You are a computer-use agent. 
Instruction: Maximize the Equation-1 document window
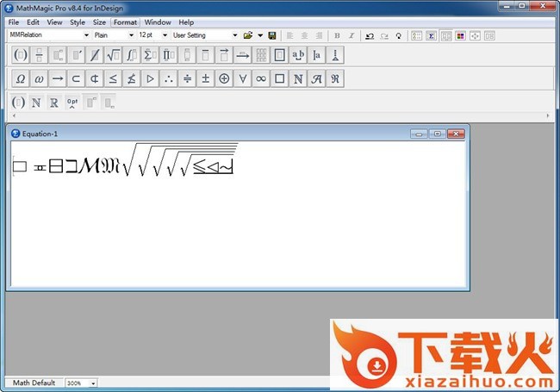(437, 134)
